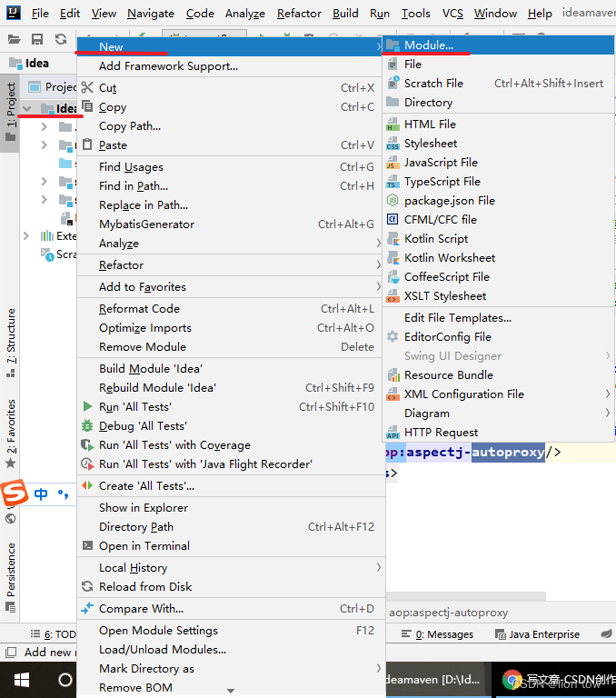Click the Java Flight Recorder run icon
616x698 pixels.
(x=87, y=464)
